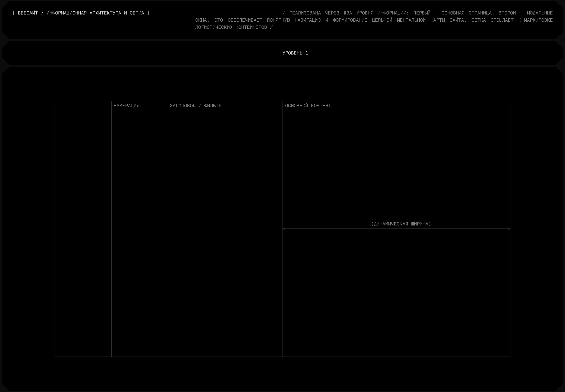Click the opening bracket before ВЕБСАЙТ
Image resolution: width=565 pixels, height=392 pixels.
pyautogui.click(x=13, y=13)
